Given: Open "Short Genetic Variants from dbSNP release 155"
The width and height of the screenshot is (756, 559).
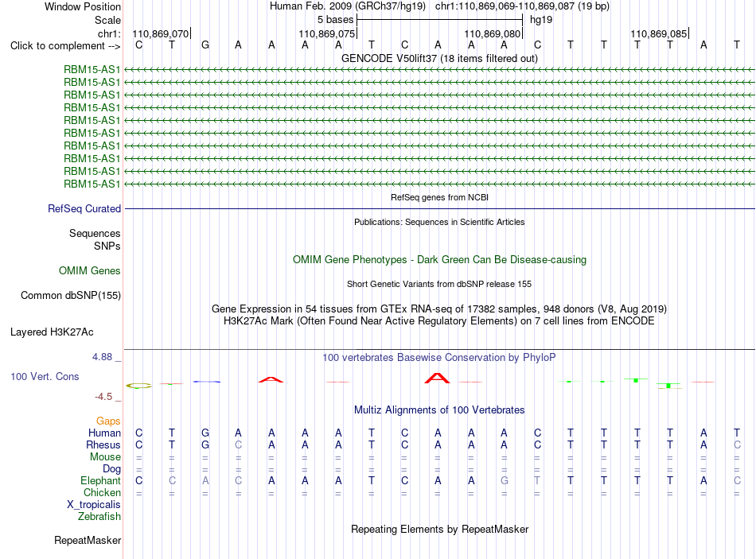Looking at the screenshot, I should [439, 285].
